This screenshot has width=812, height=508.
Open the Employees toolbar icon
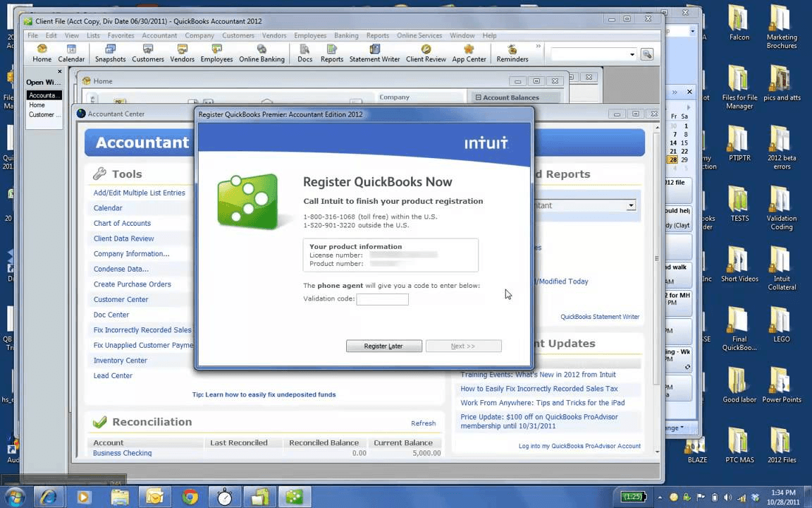point(216,54)
